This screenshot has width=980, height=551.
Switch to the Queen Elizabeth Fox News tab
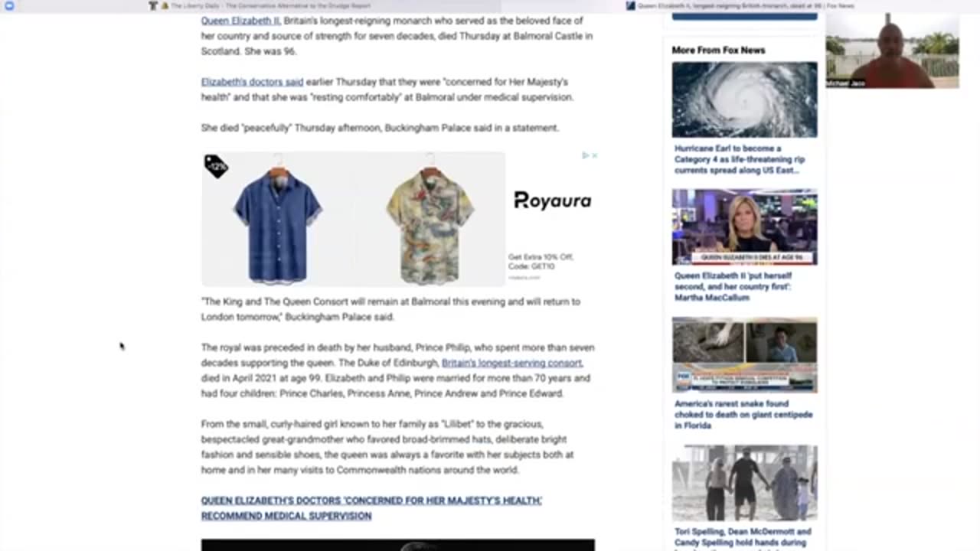740,5
